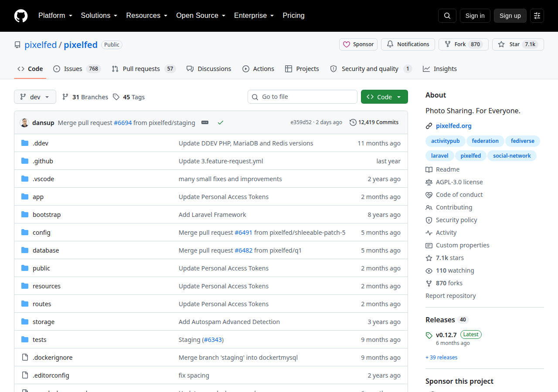The height and width of the screenshot is (392, 558).
Task: Switch to the Issues tab
Action: (x=77, y=69)
